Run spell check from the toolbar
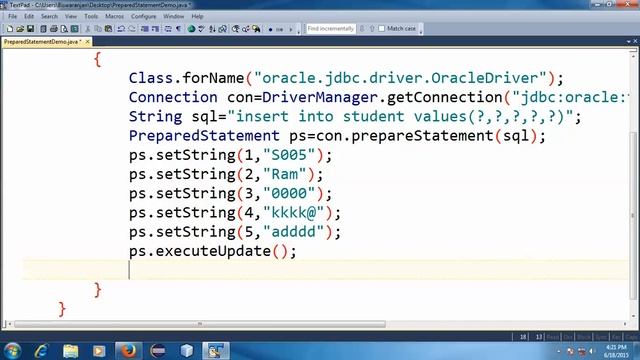 201,29
